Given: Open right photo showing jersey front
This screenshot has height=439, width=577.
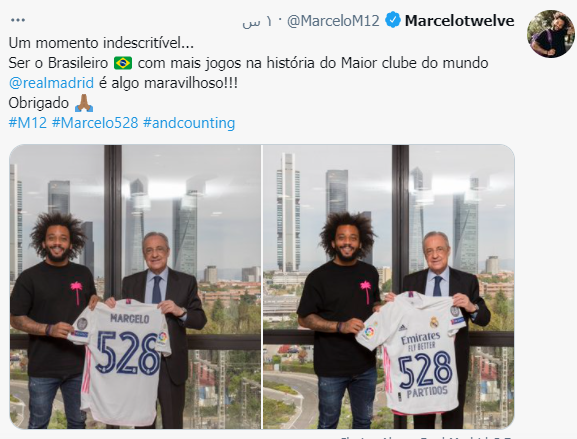Looking at the screenshot, I should pos(389,287).
